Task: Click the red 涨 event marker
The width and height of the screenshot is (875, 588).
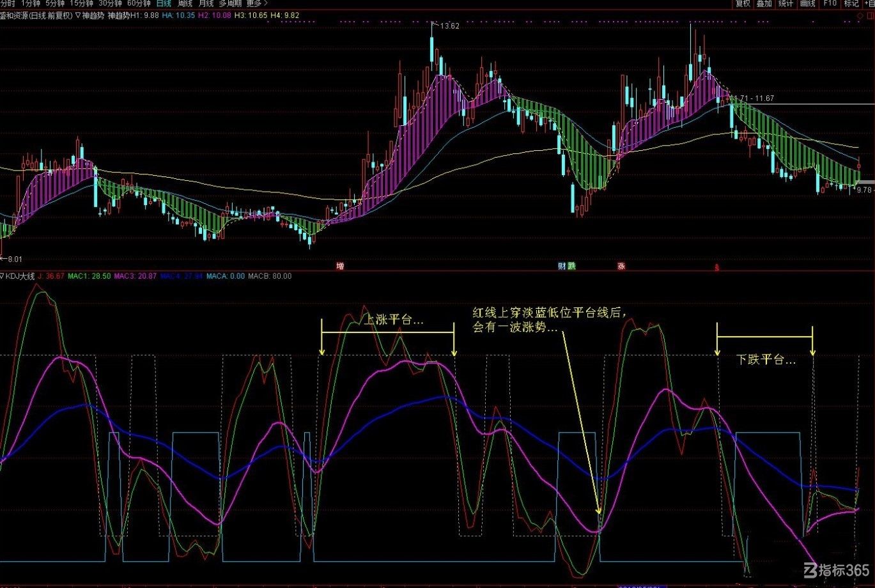Action: tap(621, 266)
